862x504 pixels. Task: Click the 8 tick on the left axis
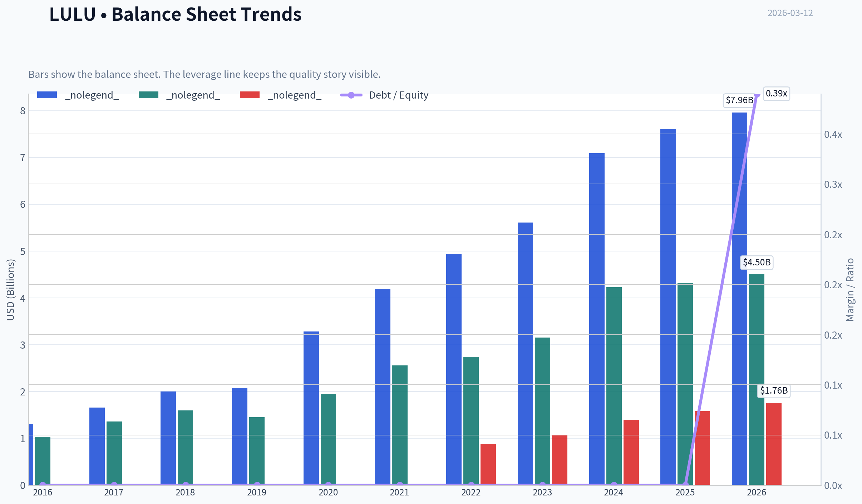[23, 111]
